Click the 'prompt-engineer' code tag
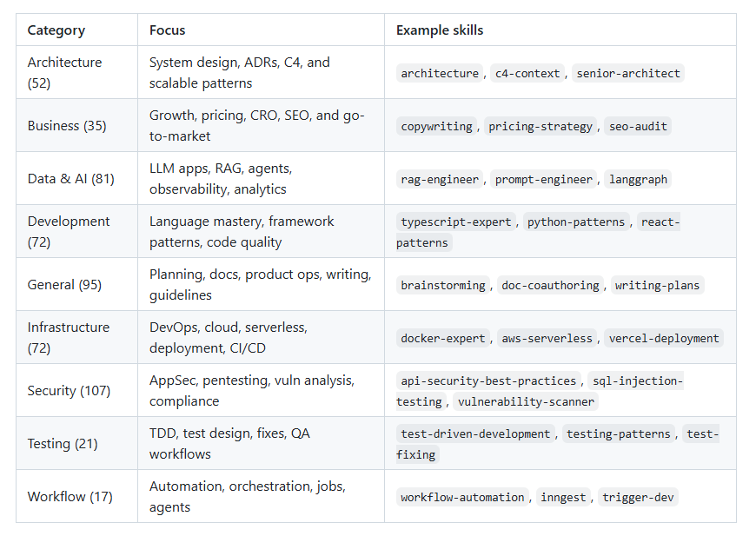The image size is (756, 536). point(544,180)
